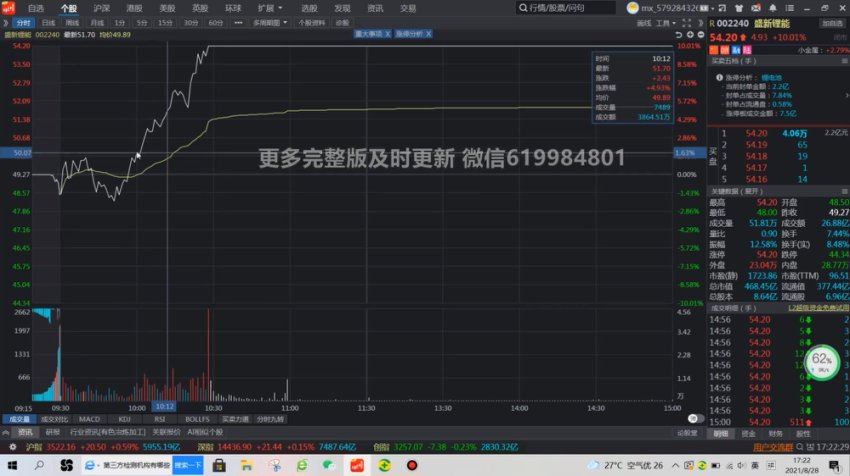Switch to 月线 monthly chart
The image size is (850, 476).
coord(96,23)
